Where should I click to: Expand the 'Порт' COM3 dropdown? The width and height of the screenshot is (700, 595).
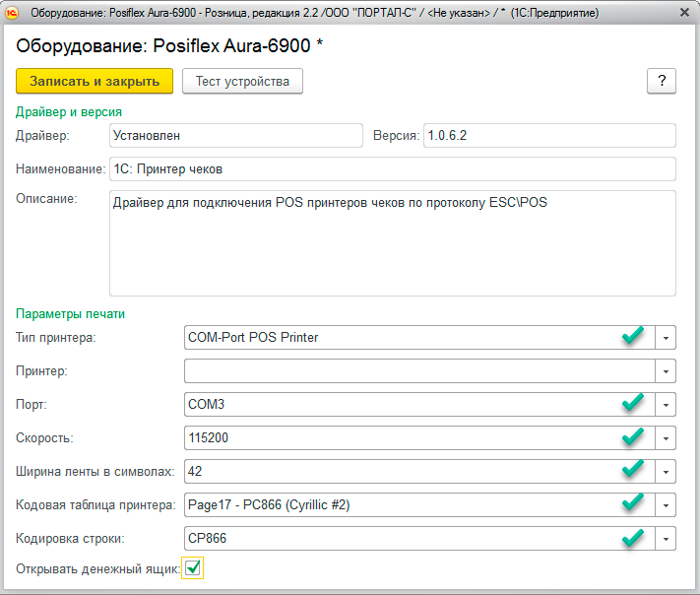(667, 405)
